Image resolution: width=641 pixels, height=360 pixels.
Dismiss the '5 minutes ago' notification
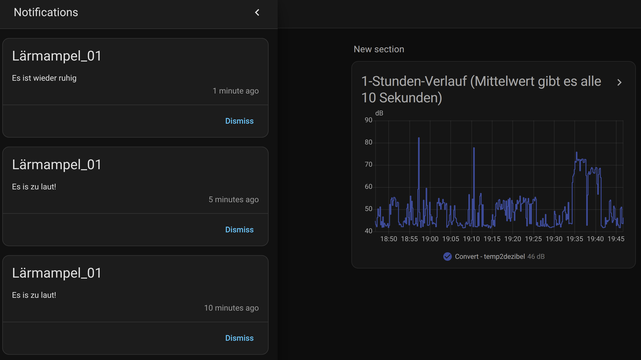tap(239, 230)
